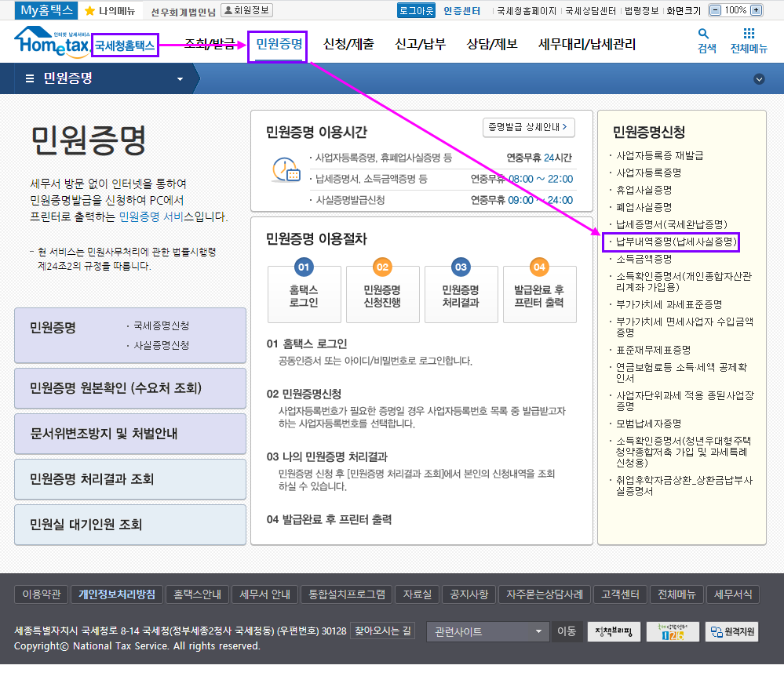Open 원격지원 remote support
This screenshot has width=784, height=698.
(x=732, y=632)
